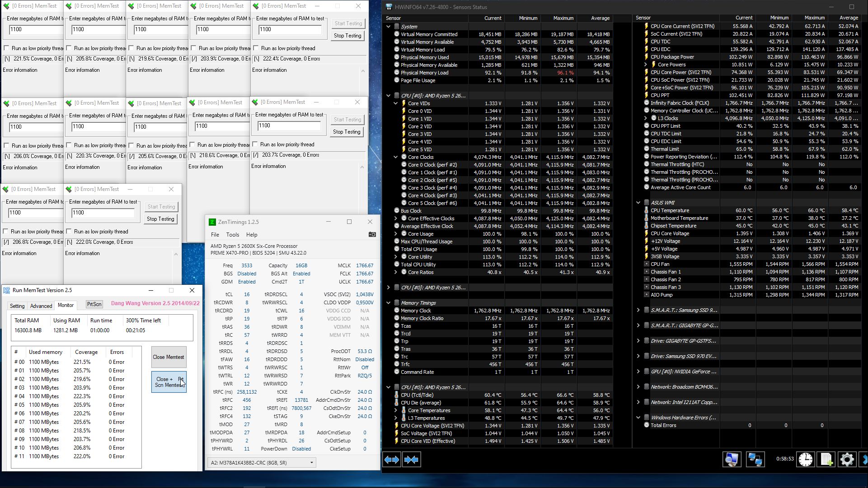The width and height of the screenshot is (868, 488).
Task: Switch to the Advanced tab
Action: pos(41,306)
